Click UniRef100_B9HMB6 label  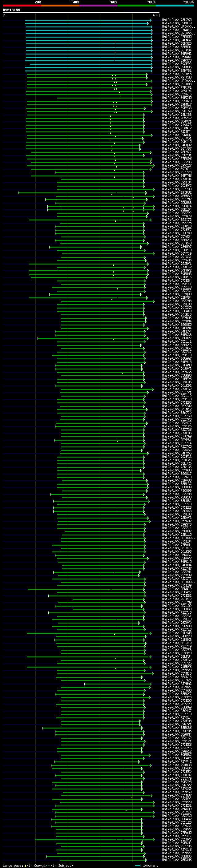pos(177,67)
